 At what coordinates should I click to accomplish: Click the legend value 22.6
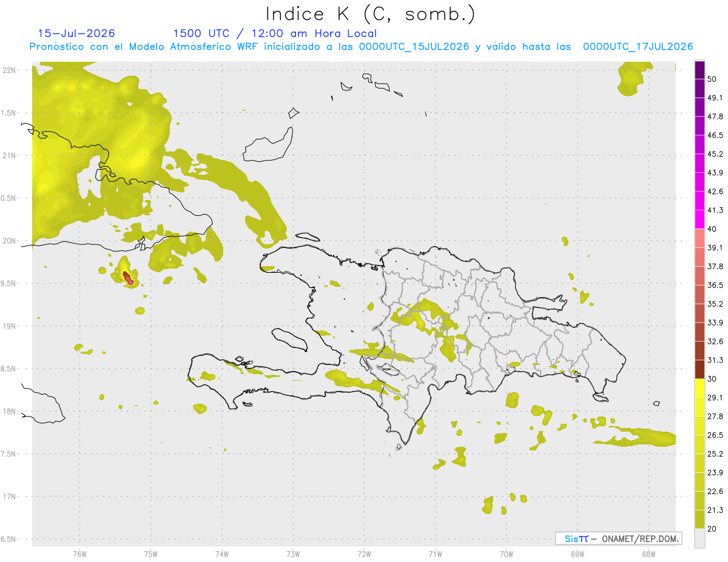point(715,491)
